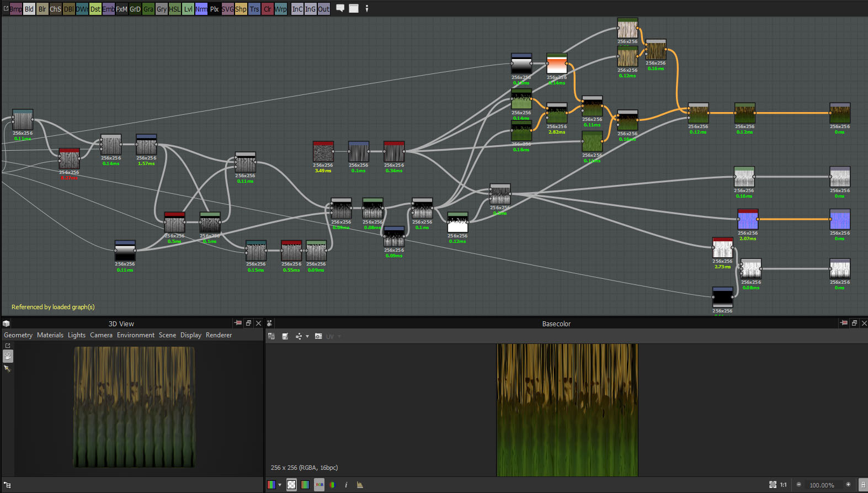Open the Scene menu in 3D View
Viewport: 868px width, 493px height.
[167, 335]
